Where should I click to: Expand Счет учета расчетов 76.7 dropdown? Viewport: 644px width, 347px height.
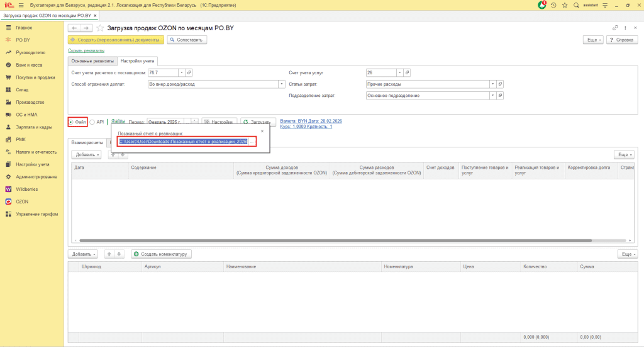[x=182, y=72]
